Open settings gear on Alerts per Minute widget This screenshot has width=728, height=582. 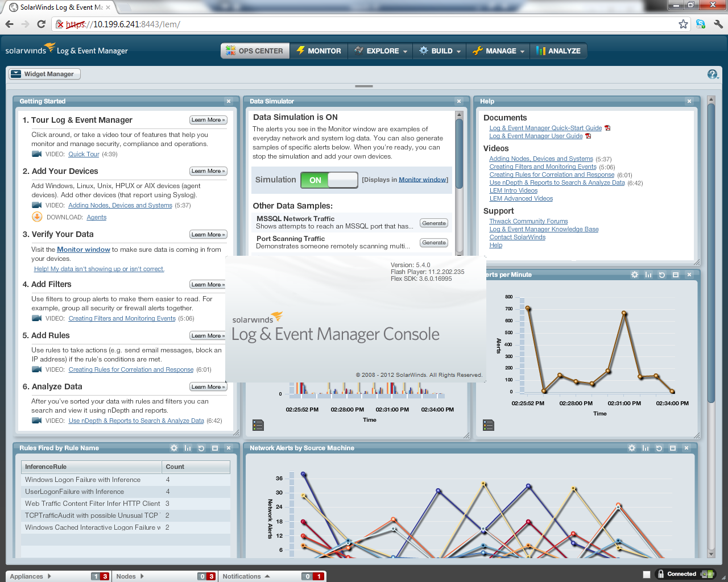pos(634,275)
